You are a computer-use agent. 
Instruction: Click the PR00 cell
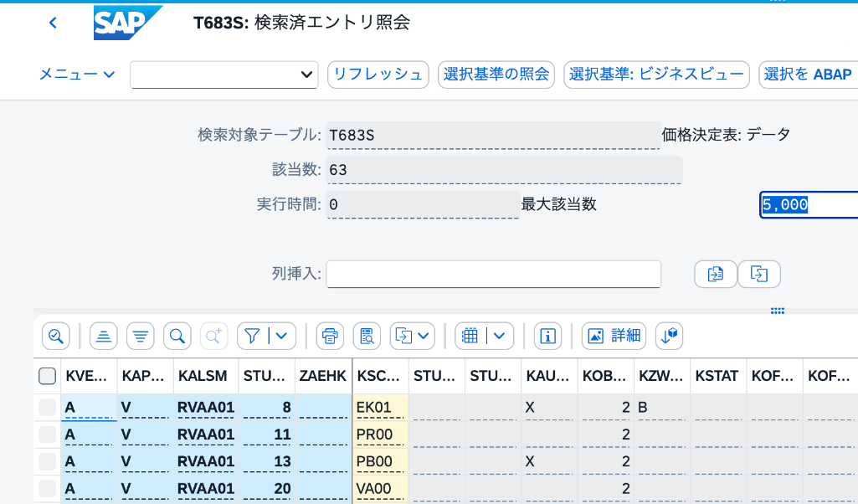click(380, 435)
